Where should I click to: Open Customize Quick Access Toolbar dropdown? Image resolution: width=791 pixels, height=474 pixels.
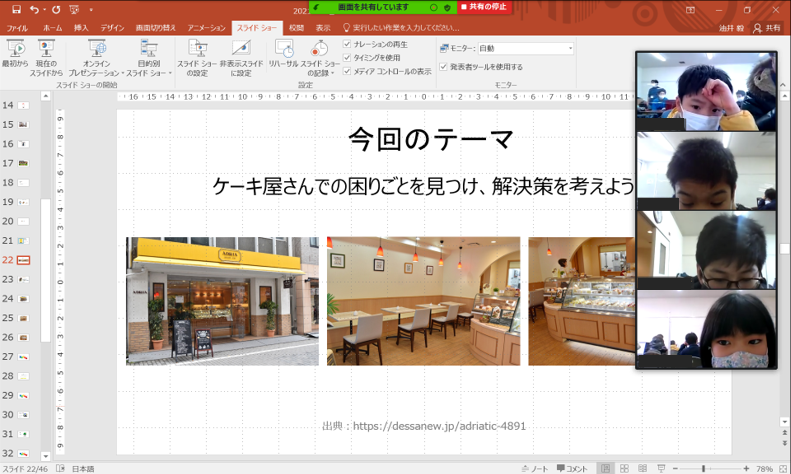coord(91,9)
